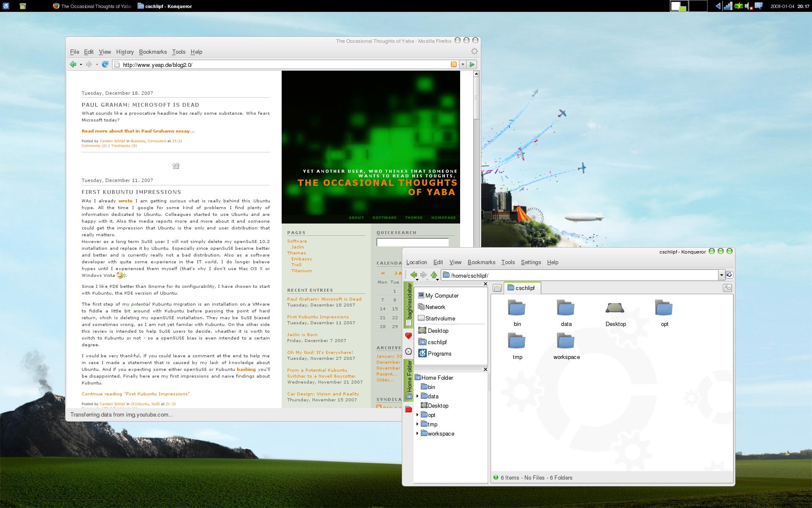
Task: Open Embassy theme link under Pages
Action: pyautogui.click(x=302, y=259)
